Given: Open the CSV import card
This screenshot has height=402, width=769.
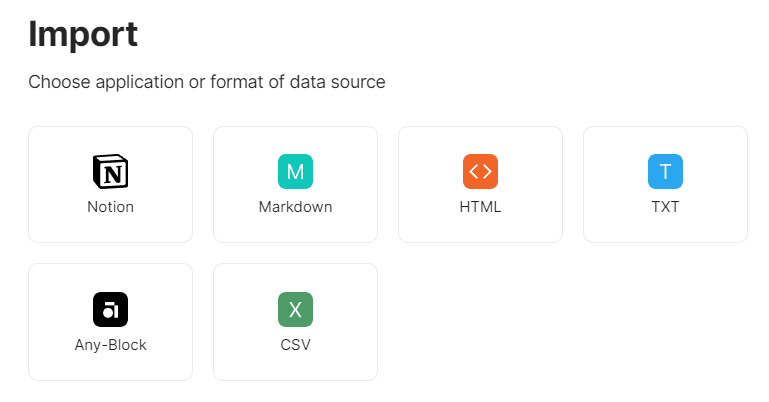Looking at the screenshot, I should click(295, 364).
